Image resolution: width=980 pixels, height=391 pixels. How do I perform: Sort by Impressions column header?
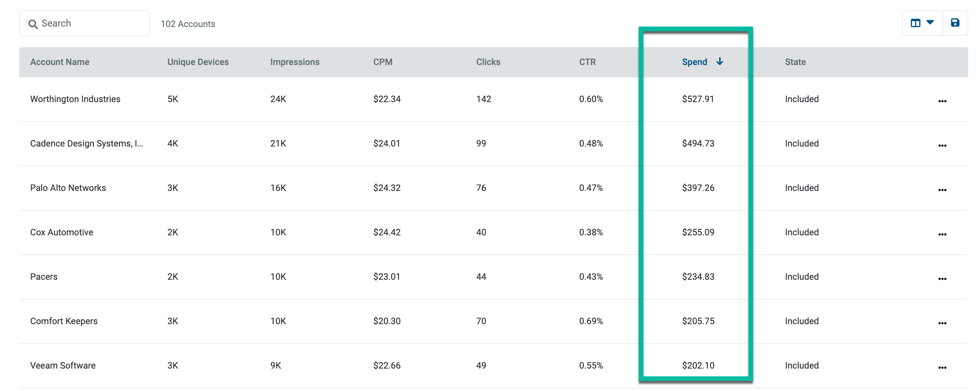(295, 62)
